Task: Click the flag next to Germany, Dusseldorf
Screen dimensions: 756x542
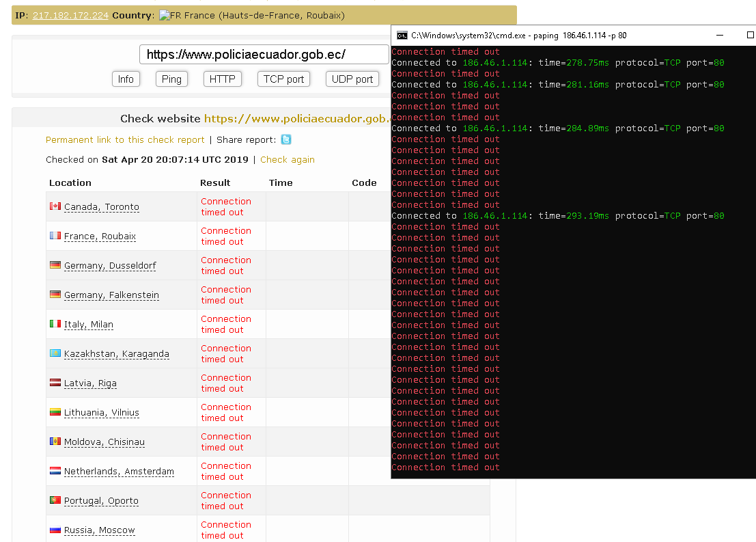Action: click(55, 265)
